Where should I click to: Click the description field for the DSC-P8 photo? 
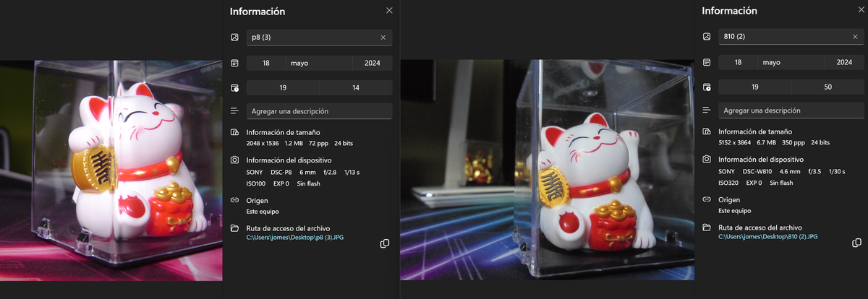tap(318, 111)
